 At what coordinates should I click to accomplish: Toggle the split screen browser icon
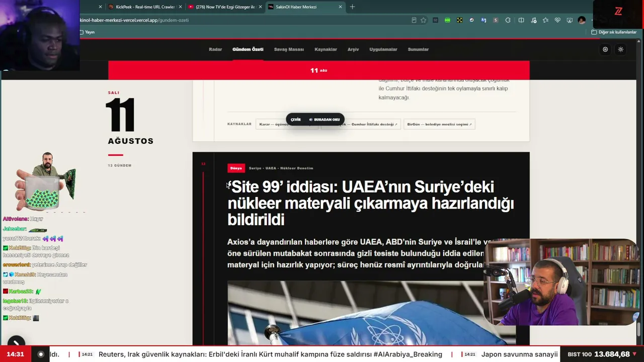click(x=521, y=20)
